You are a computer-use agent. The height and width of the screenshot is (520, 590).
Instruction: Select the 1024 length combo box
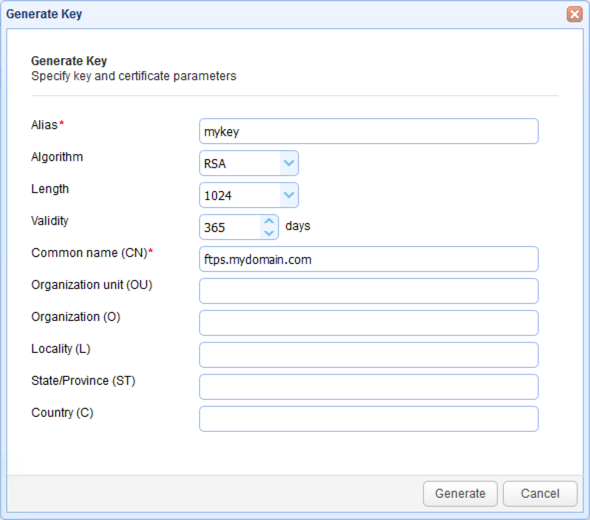(x=249, y=195)
